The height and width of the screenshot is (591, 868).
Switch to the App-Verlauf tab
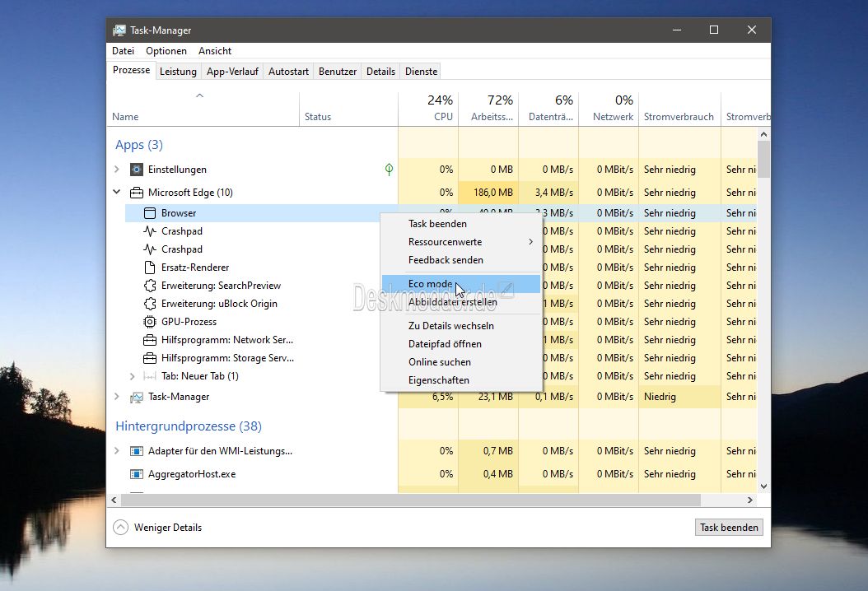(x=232, y=72)
